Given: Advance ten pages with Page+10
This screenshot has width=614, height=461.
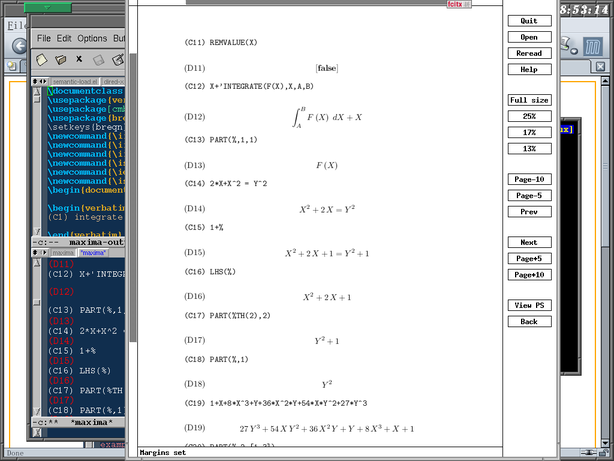Looking at the screenshot, I should point(529,275).
